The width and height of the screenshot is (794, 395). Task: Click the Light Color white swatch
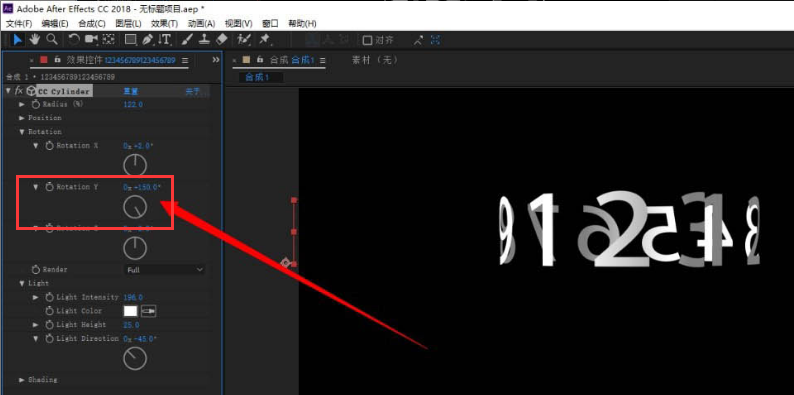[131, 311]
